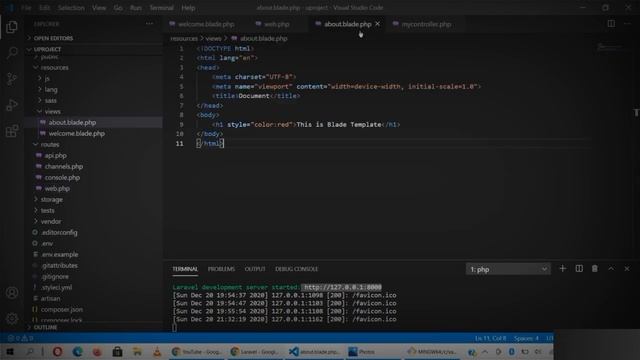The width and height of the screenshot is (640, 360).
Task: Expand the sass folder
Action: point(51,100)
